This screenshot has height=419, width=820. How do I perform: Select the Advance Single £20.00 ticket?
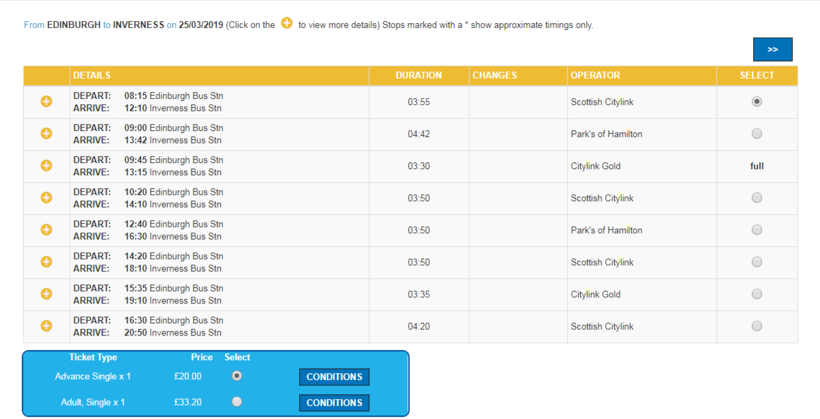237,376
